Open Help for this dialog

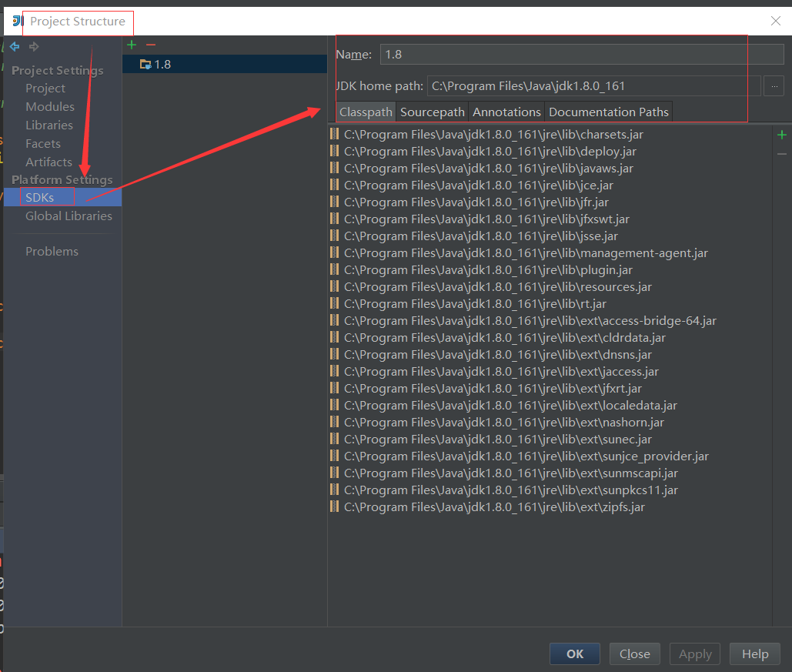[x=755, y=654]
